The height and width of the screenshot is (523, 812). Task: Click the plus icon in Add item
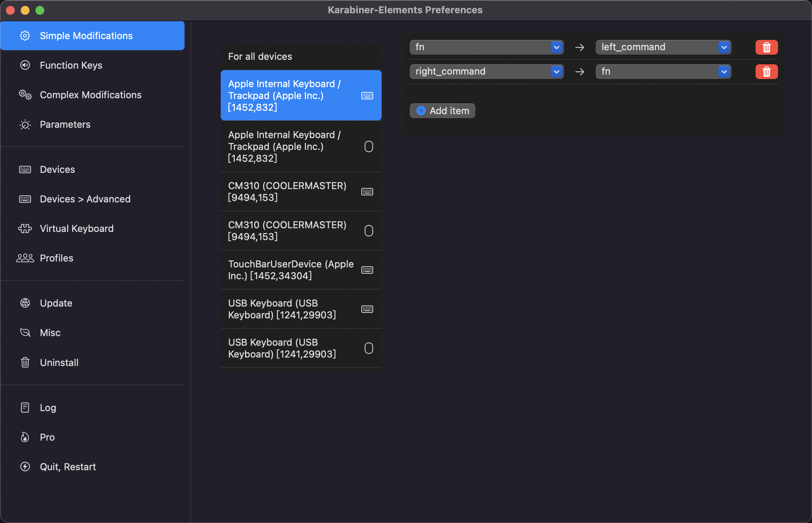[421, 111]
